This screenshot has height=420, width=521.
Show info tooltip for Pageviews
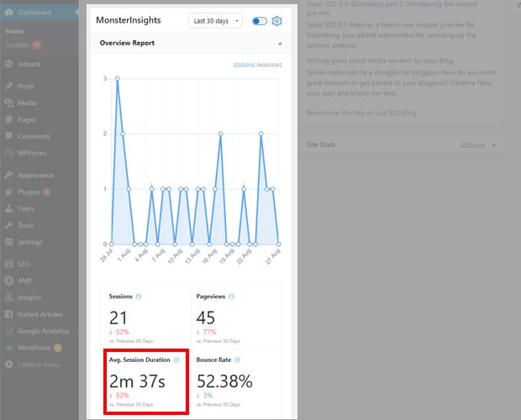231,297
